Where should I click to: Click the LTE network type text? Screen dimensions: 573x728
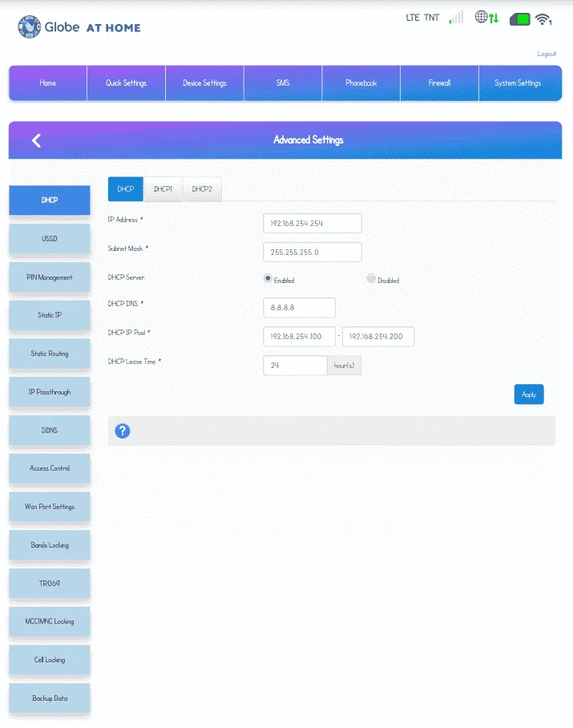click(413, 18)
